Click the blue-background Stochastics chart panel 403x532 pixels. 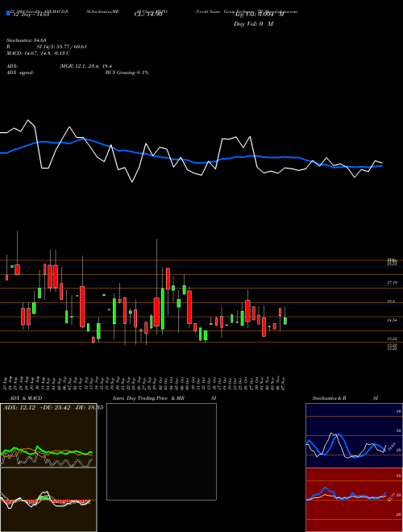pos(354,435)
